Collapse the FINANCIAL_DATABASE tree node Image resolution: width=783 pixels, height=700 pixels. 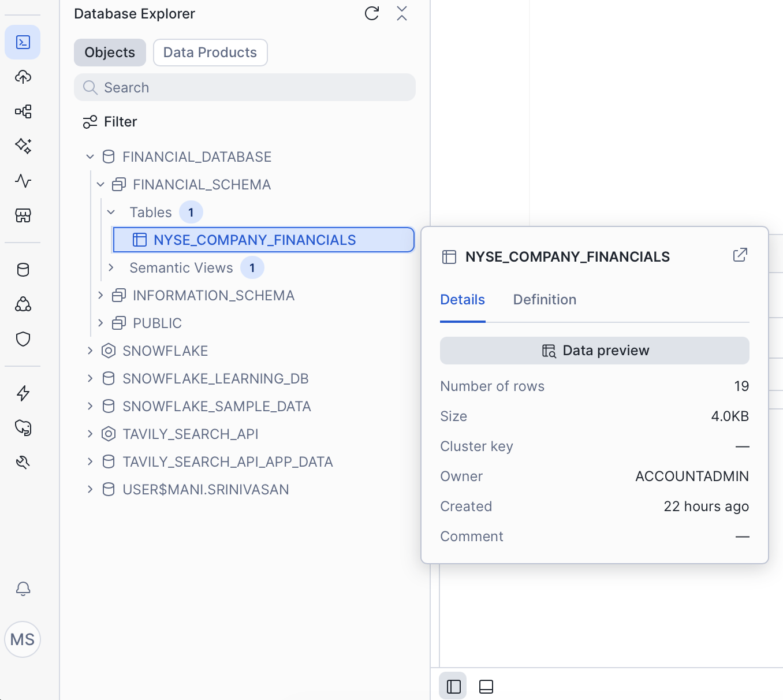(90, 156)
